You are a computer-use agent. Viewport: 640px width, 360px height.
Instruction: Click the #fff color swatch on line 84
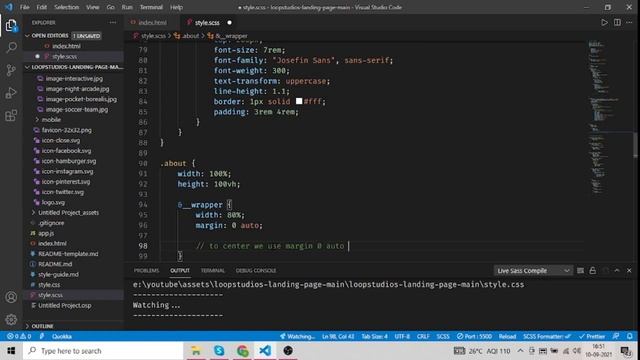299,101
